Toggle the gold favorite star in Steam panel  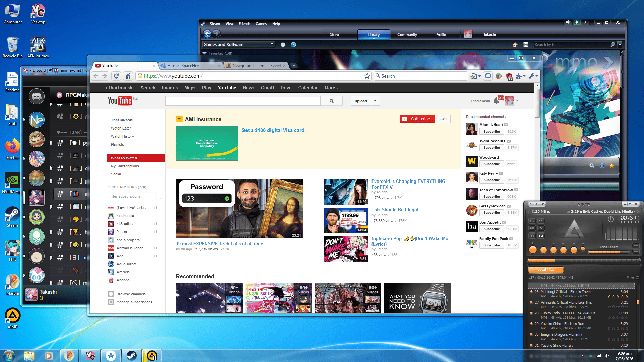(612, 166)
